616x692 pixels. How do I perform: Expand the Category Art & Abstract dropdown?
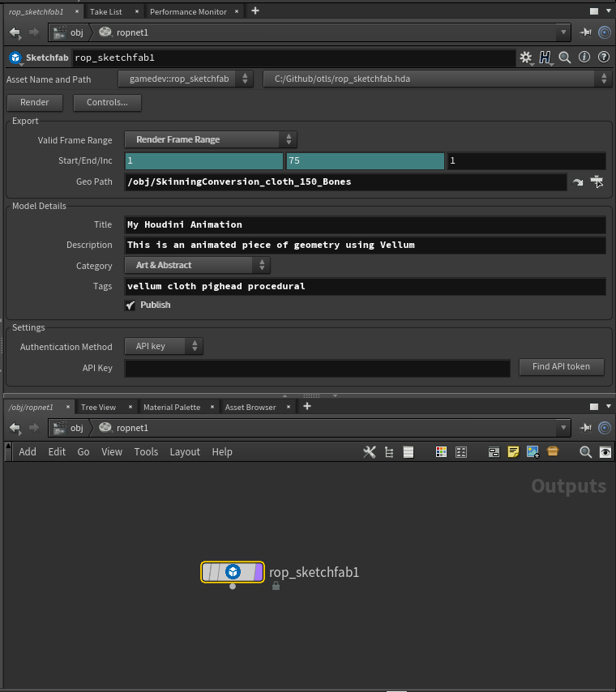(x=197, y=265)
